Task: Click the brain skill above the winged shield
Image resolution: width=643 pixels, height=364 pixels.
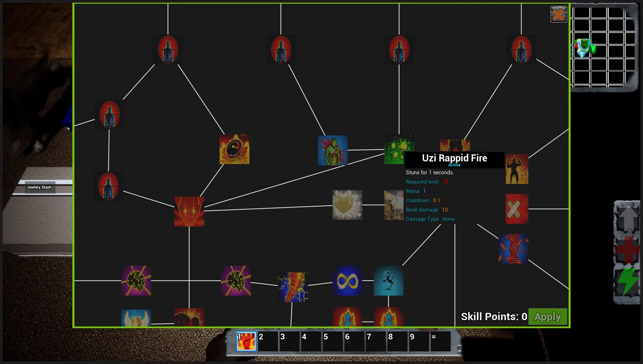Action: [x=136, y=281]
